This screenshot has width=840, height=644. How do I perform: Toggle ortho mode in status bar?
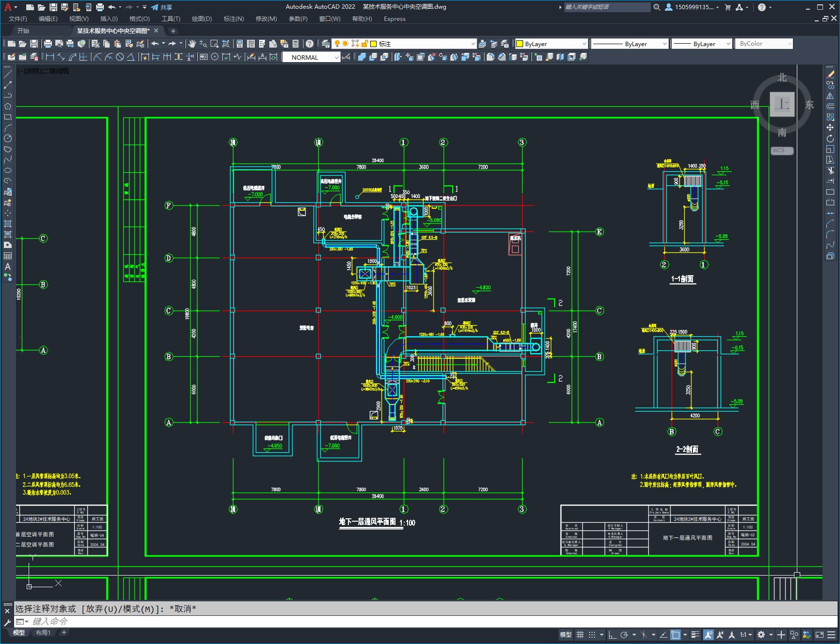612,634
